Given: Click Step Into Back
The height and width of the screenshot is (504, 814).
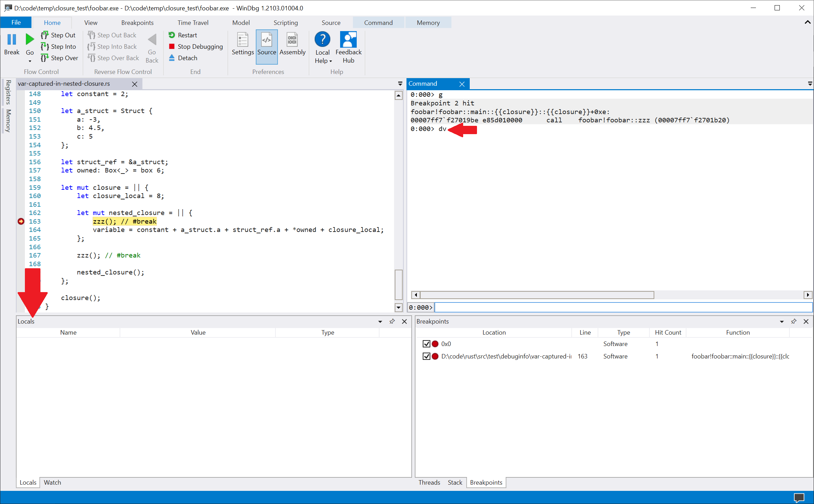Looking at the screenshot, I should (x=112, y=46).
